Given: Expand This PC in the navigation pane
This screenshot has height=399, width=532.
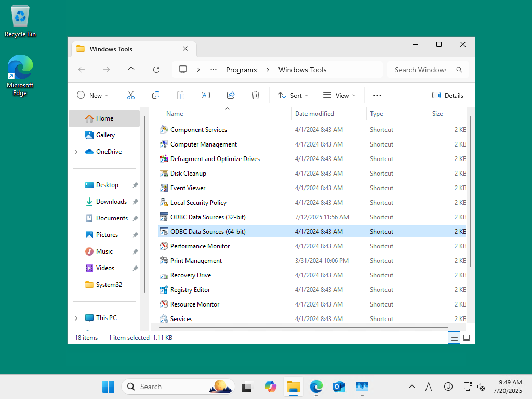Looking at the screenshot, I should pyautogui.click(x=76, y=318).
